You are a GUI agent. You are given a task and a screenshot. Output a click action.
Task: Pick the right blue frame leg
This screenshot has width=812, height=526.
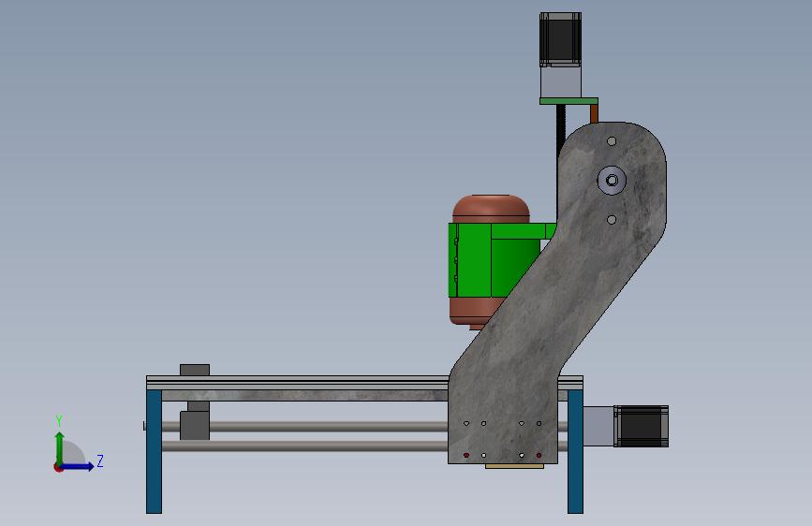pos(575,451)
